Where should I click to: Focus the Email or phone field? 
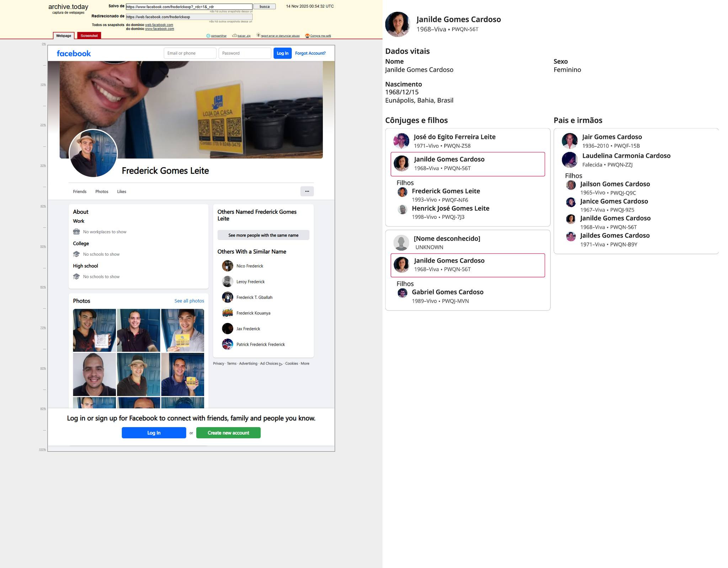(190, 53)
